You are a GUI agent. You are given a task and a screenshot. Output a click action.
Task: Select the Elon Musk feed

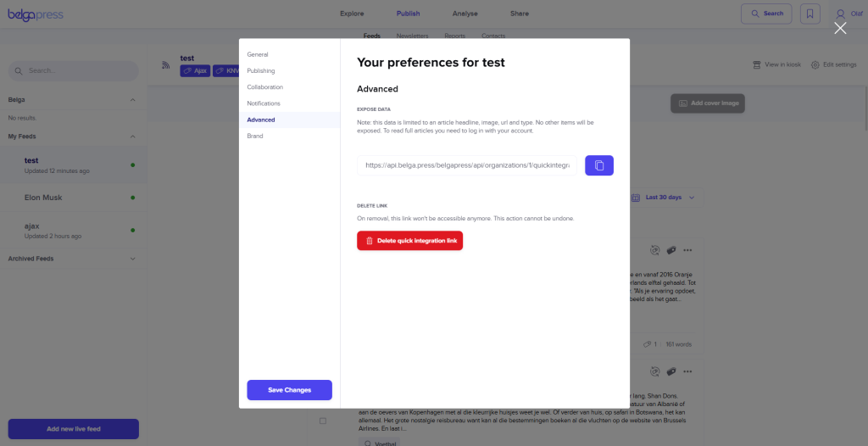pyautogui.click(x=43, y=198)
